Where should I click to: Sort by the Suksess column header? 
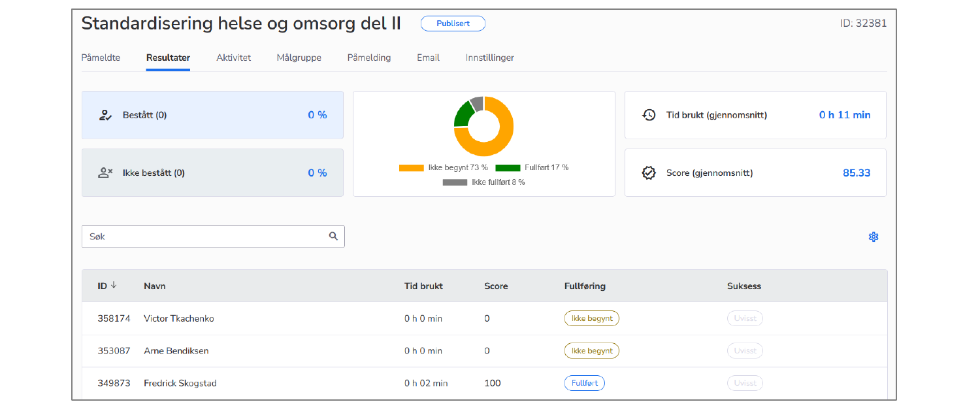744,286
